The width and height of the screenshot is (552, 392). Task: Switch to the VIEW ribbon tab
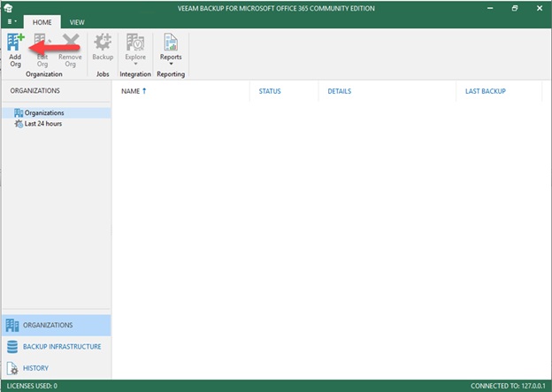pyautogui.click(x=77, y=22)
